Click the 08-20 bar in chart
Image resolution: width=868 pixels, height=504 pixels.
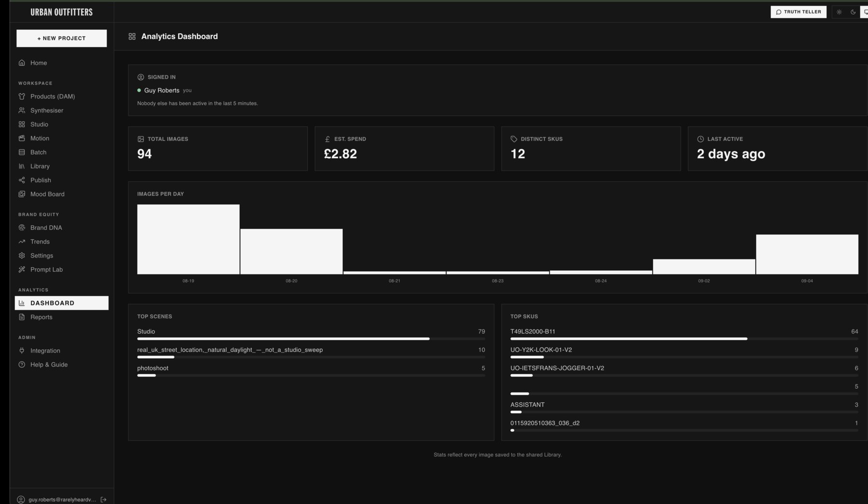(291, 251)
